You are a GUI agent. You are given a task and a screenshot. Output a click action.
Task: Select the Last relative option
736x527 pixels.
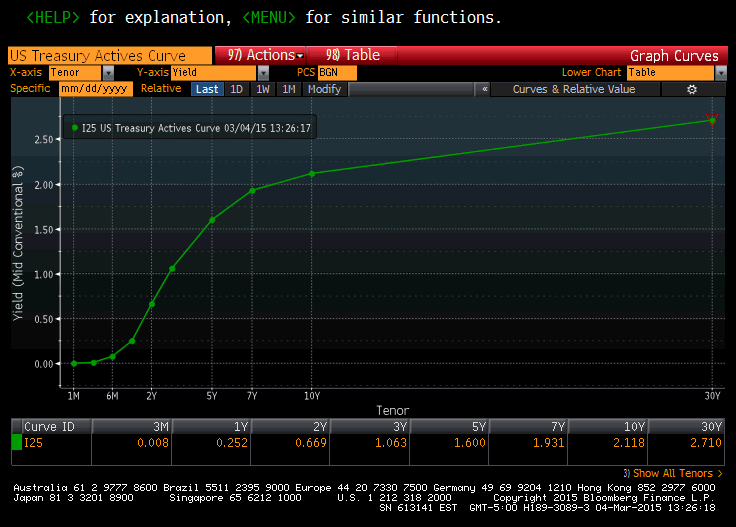point(207,89)
